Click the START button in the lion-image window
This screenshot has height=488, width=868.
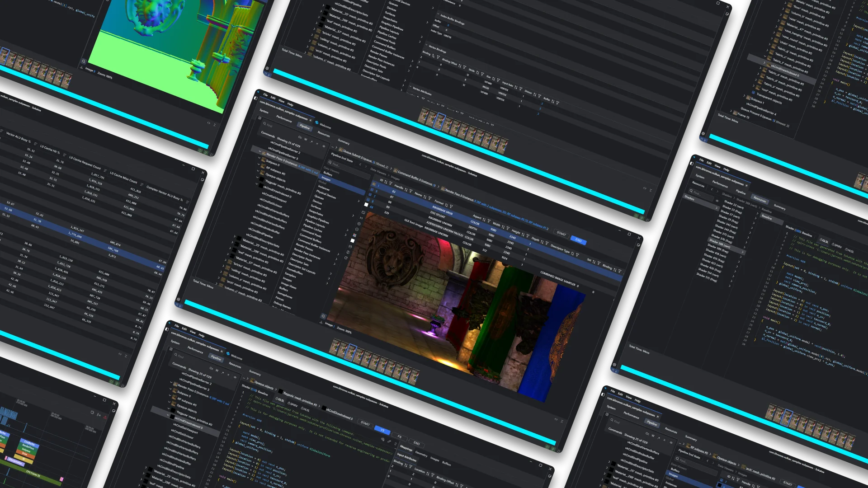point(561,234)
